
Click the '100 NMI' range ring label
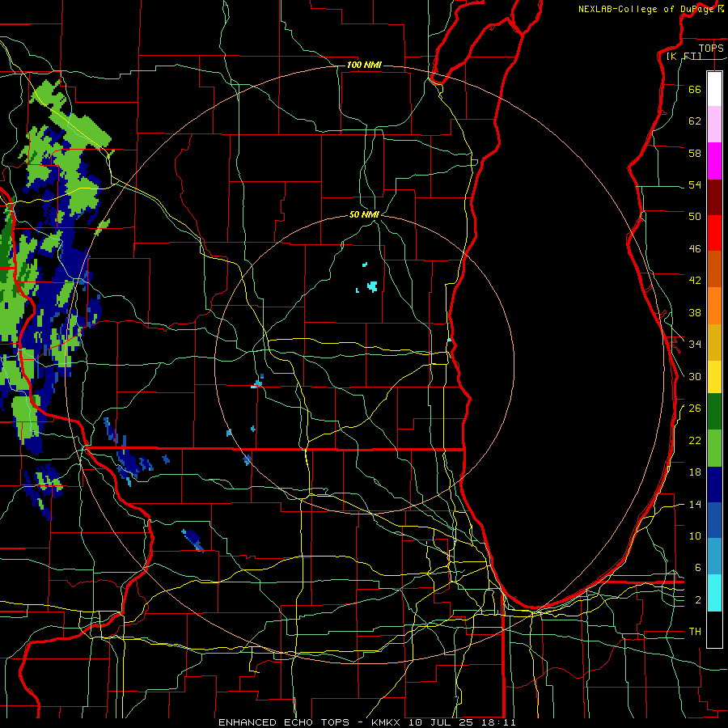tap(364, 65)
